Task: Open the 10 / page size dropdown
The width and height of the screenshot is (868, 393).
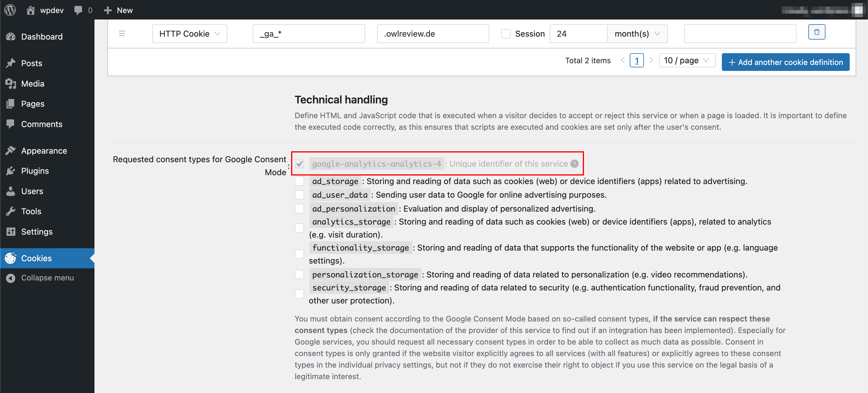Action: 686,60
